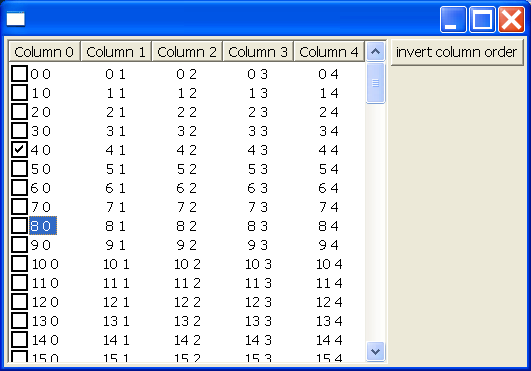Select cell 12 3
531x371 pixels.
tap(258, 302)
